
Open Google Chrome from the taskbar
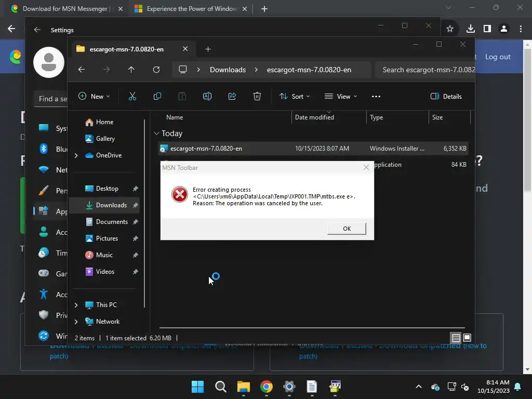pyautogui.click(x=267, y=387)
